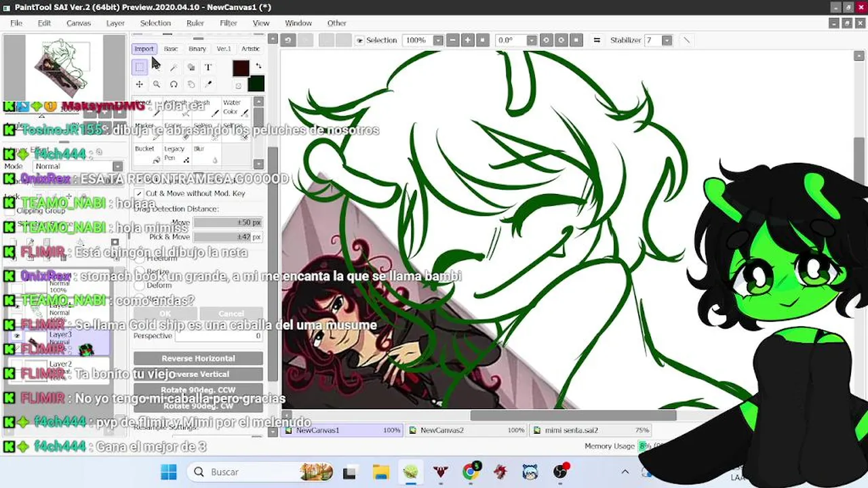Open the layer Mode Normal dropdown

tap(79, 166)
